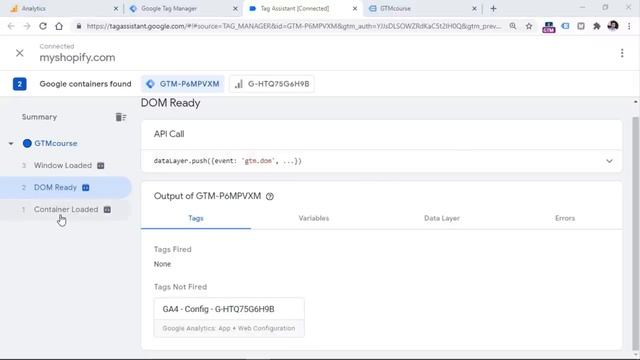
Task: Open the Extensions puzzle menu
Action: [597, 26]
